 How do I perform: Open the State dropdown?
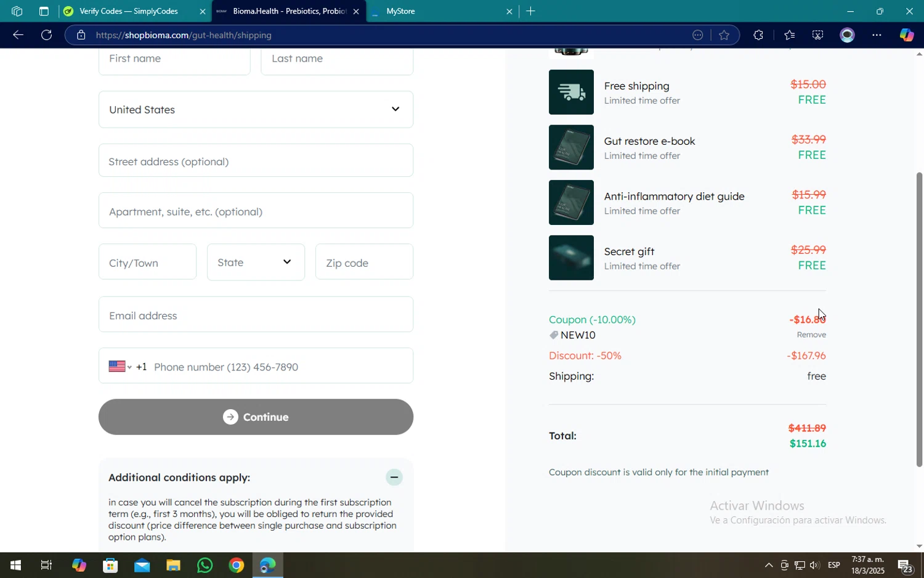coord(256,262)
